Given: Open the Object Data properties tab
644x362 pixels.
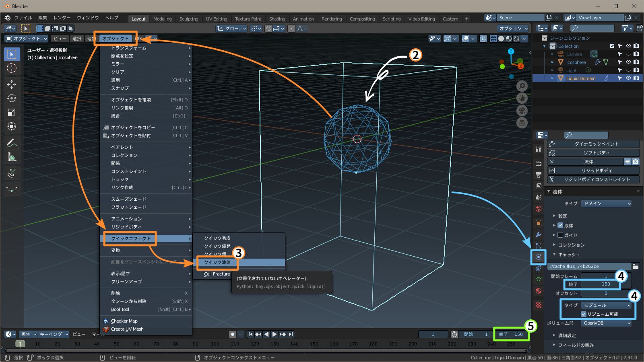Looking at the screenshot, I should pos(539,280).
